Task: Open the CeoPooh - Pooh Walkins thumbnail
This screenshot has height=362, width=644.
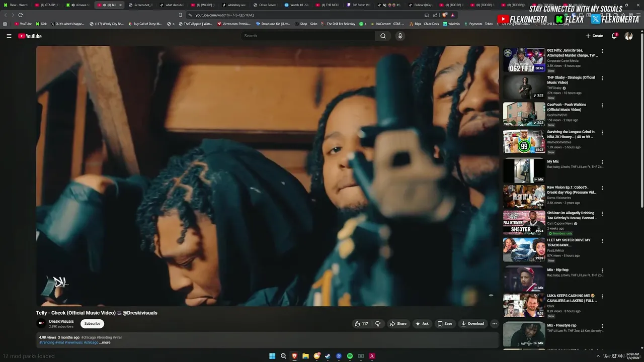Action: [x=524, y=115]
